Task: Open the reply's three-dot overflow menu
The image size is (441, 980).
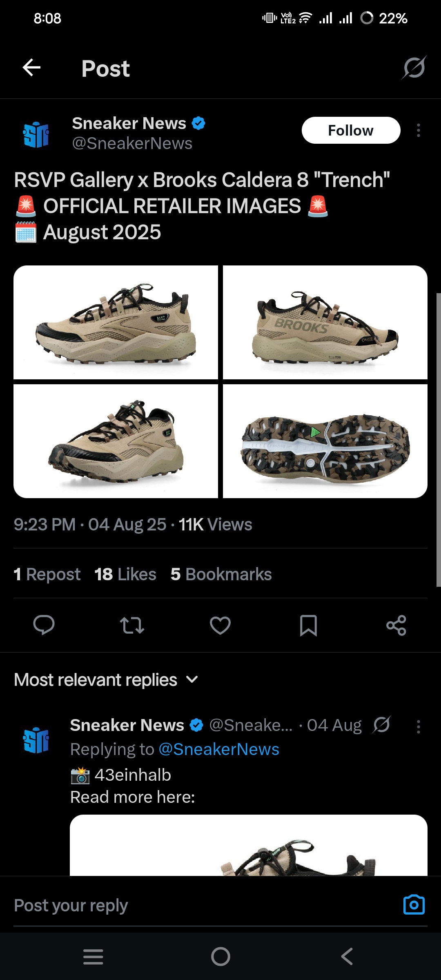Action: coord(418,727)
